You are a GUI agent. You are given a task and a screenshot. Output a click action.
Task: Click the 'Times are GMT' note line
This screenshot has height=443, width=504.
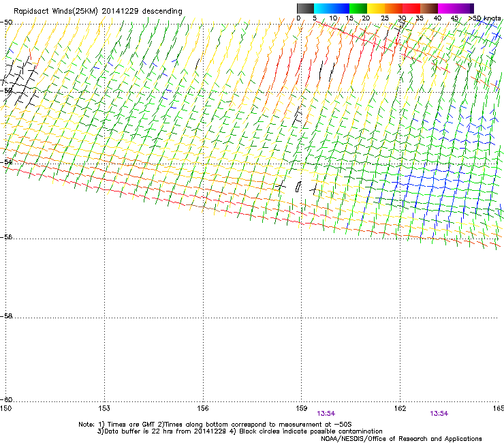[x=215, y=425]
